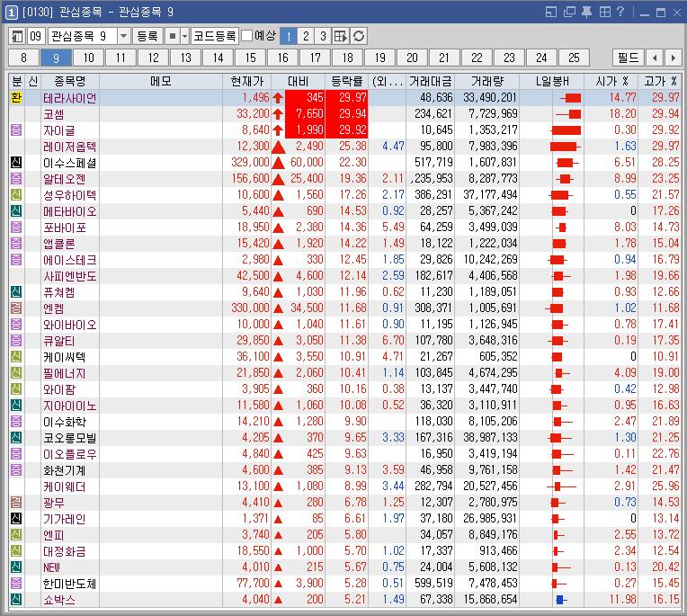687x616 pixels.
Task: Switch to view preset 3
Action: [x=323, y=36]
